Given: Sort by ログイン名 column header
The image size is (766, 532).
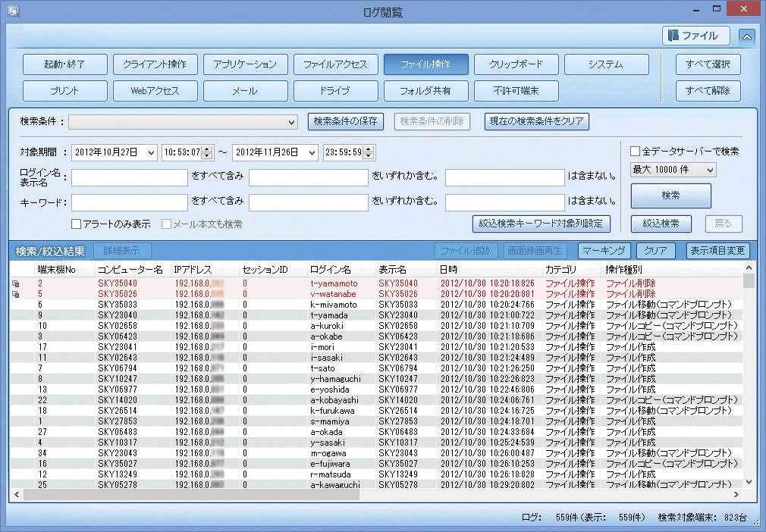Looking at the screenshot, I should (x=341, y=270).
